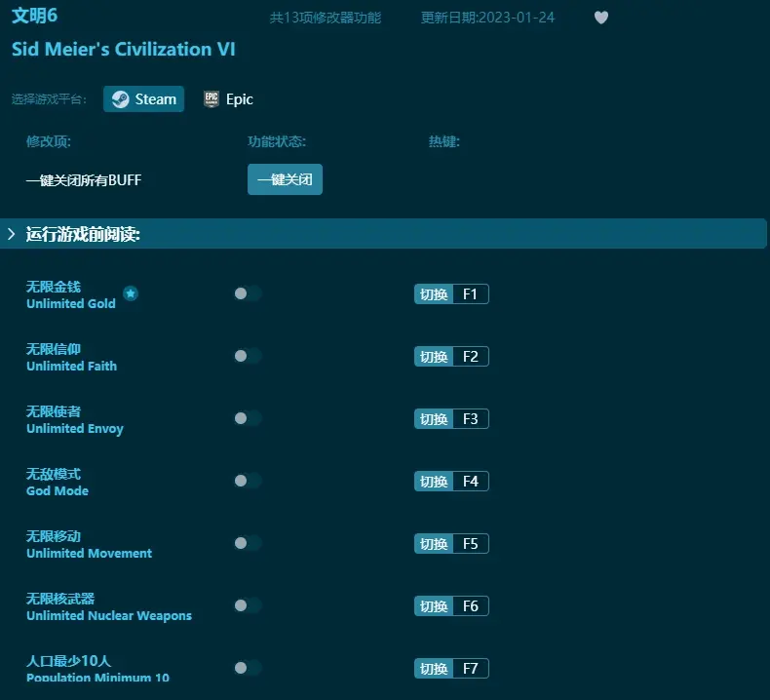
Task: Enable the Unlimited Nuclear Weapons toggle
Action: 248,605
